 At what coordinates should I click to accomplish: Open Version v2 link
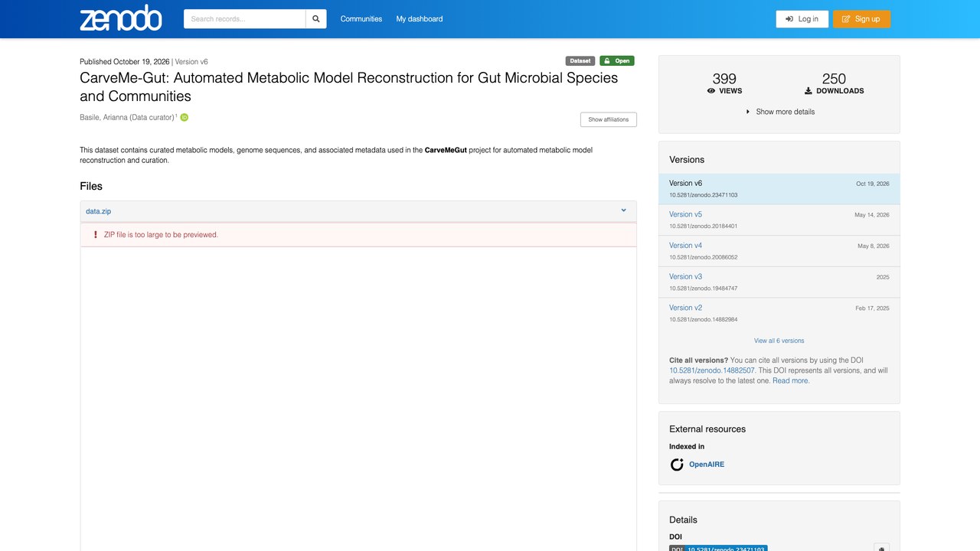click(x=685, y=308)
